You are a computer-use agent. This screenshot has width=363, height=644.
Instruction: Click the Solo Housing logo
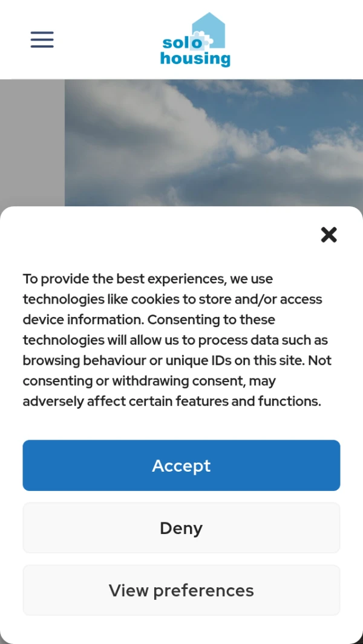195,39
